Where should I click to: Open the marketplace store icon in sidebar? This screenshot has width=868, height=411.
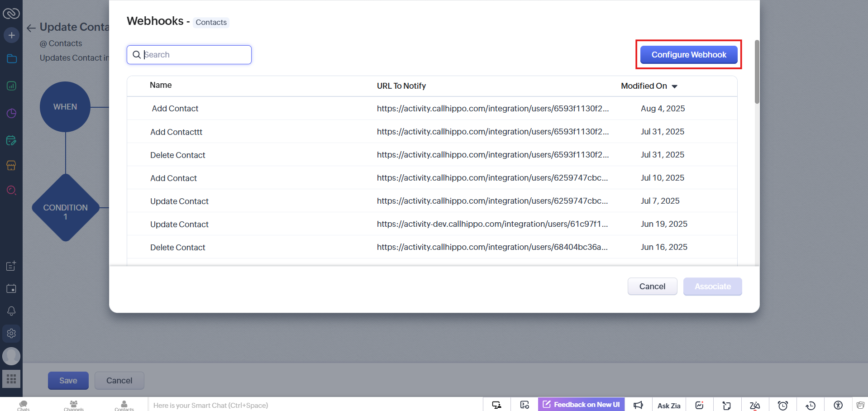[x=11, y=165]
